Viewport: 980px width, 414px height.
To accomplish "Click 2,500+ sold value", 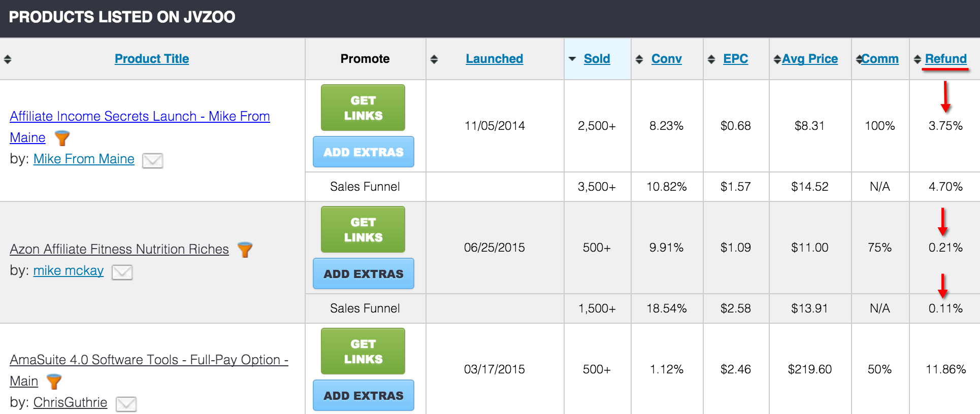I will (597, 126).
